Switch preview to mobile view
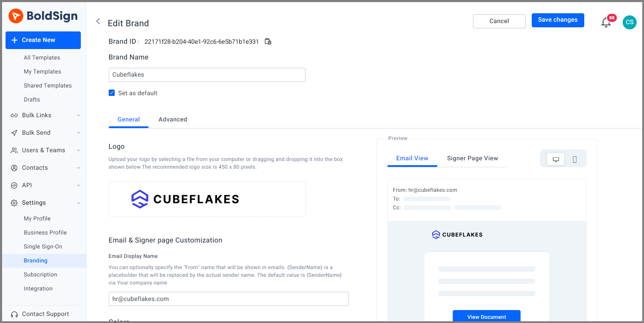The height and width of the screenshot is (323, 644). [574, 160]
